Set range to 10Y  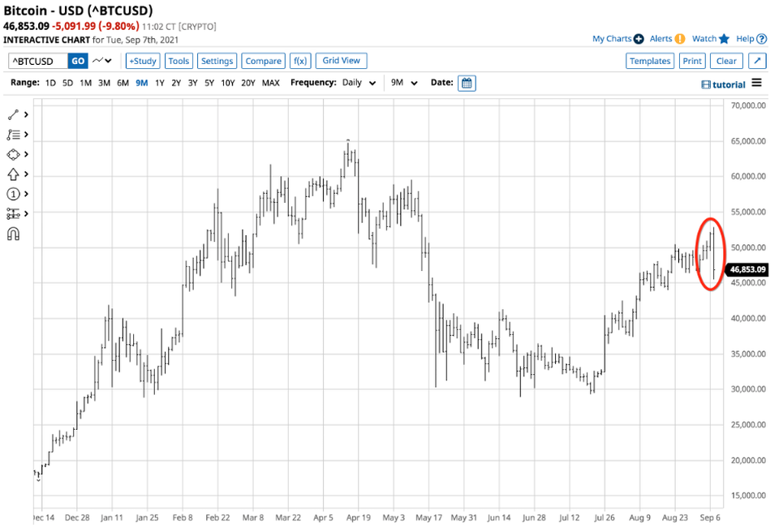pyautogui.click(x=227, y=83)
